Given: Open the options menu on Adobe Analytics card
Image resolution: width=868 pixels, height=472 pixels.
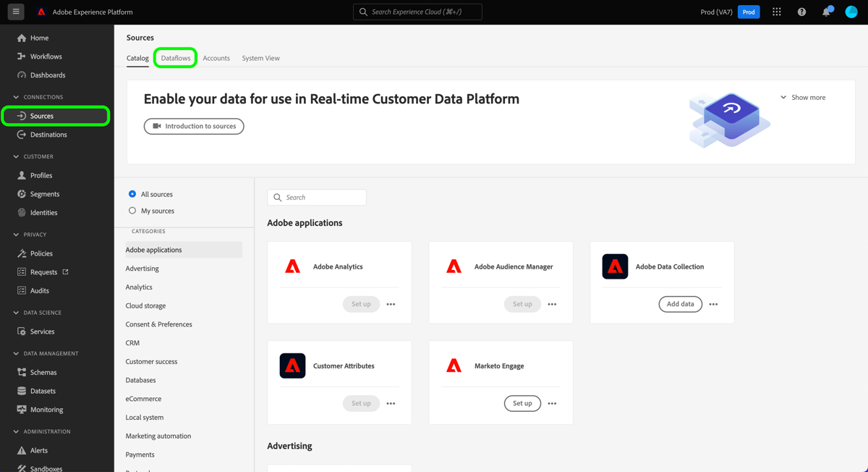Looking at the screenshot, I should [391, 304].
